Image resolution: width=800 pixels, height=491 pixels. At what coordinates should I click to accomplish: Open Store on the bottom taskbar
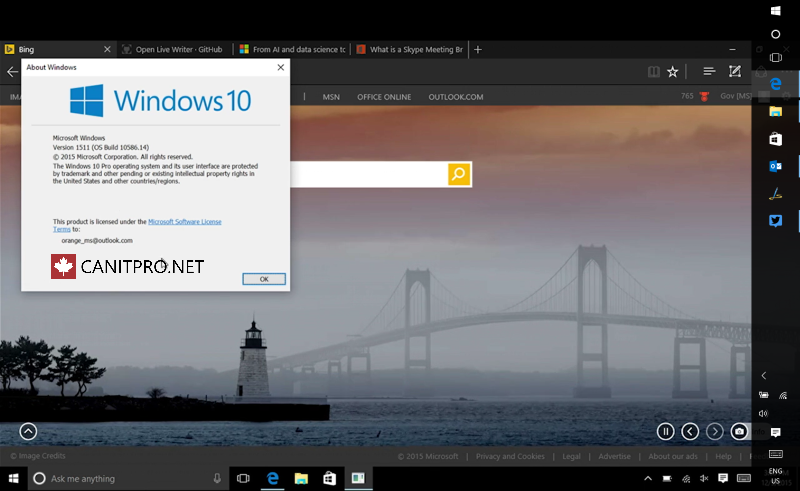coord(329,478)
